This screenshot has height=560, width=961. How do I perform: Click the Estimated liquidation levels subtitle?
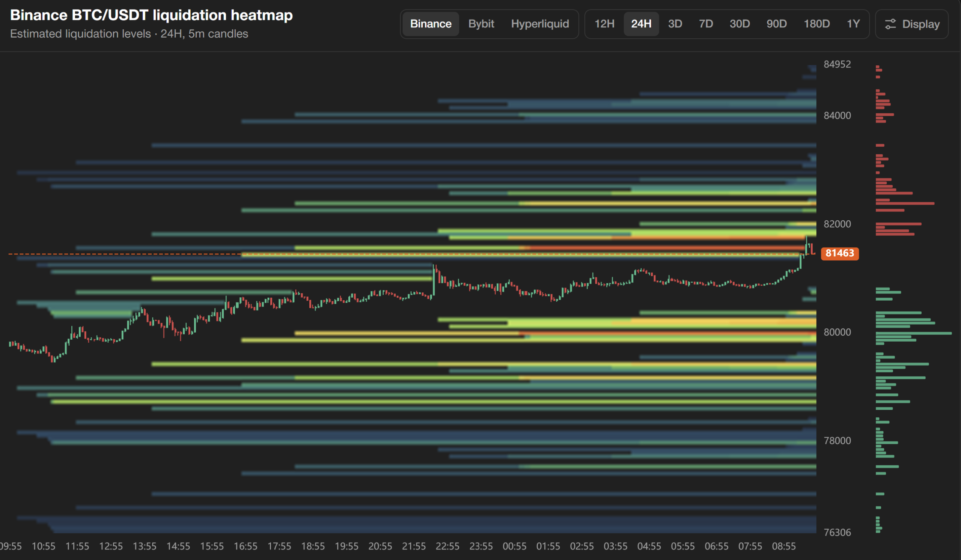[x=129, y=33]
